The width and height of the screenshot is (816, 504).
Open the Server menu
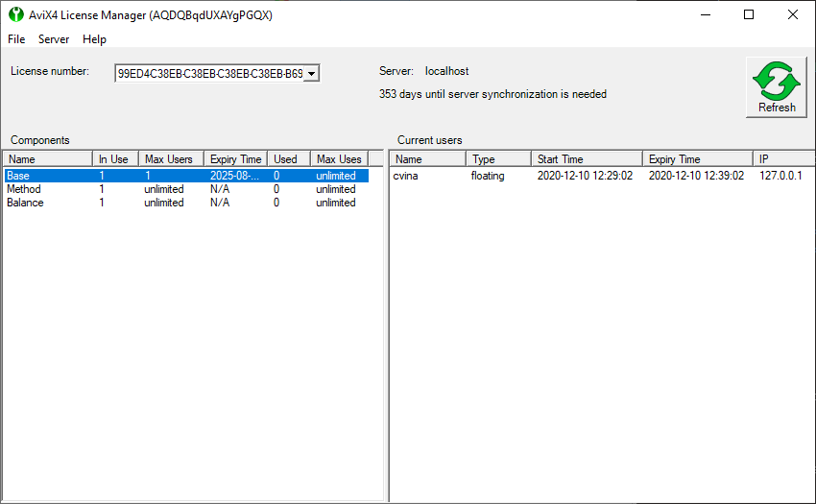pos(54,39)
